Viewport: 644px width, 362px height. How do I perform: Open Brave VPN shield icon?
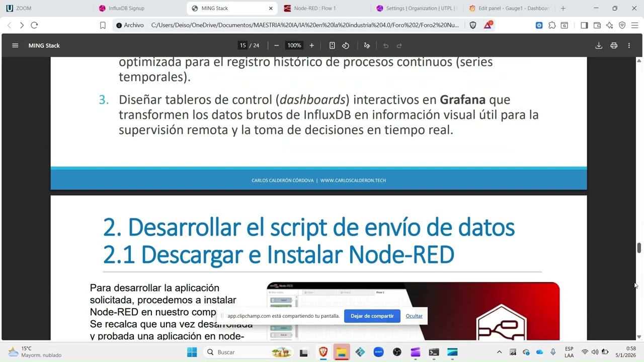click(x=622, y=25)
